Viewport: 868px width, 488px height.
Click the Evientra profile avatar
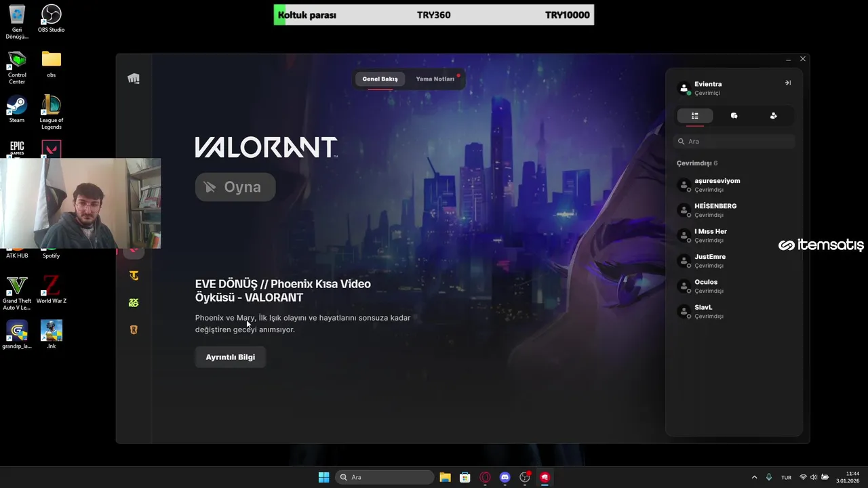pyautogui.click(x=684, y=88)
